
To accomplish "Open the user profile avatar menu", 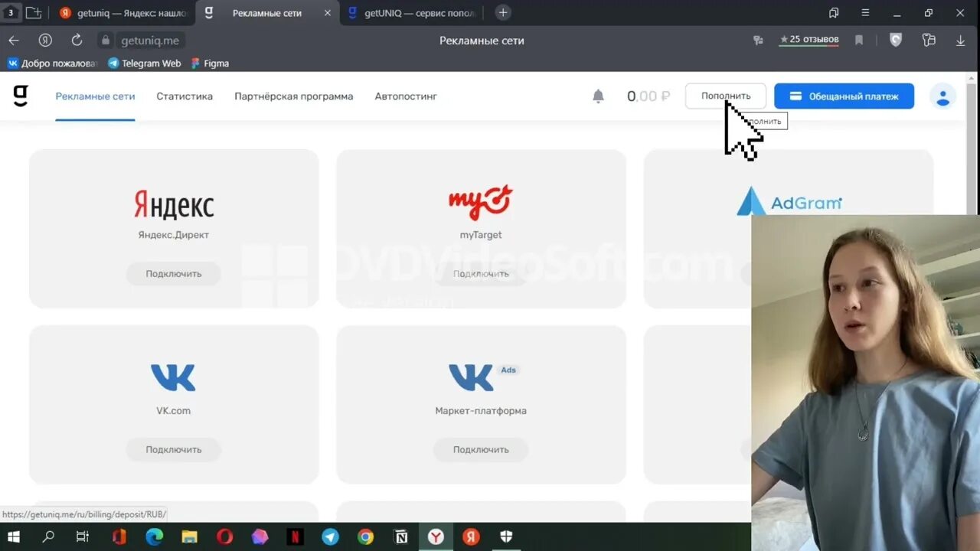I will (x=943, y=96).
